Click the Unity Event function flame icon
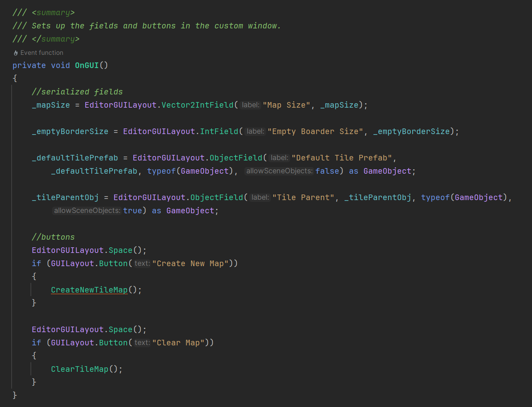The image size is (532, 407). tap(16, 52)
